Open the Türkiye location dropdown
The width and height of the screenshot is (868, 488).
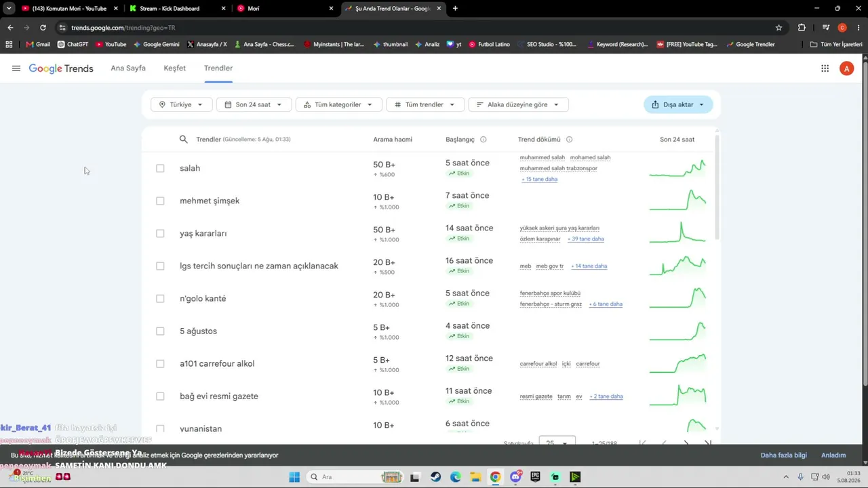pyautogui.click(x=180, y=104)
